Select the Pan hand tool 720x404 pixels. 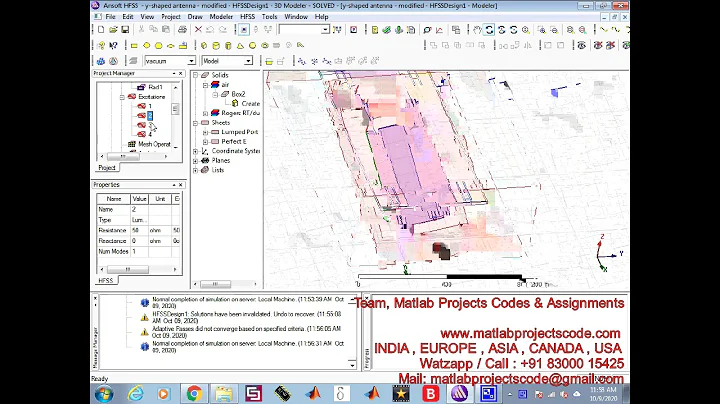pyautogui.click(x=477, y=30)
